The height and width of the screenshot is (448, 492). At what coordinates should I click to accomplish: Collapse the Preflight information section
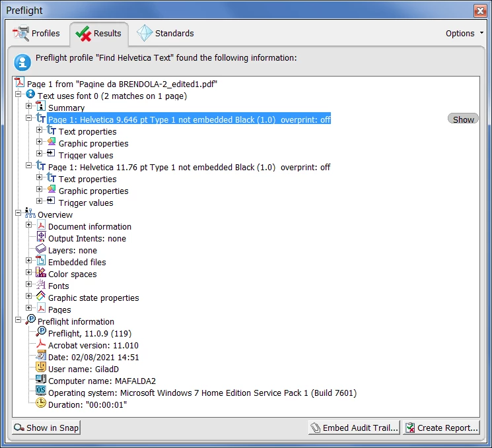(18, 320)
